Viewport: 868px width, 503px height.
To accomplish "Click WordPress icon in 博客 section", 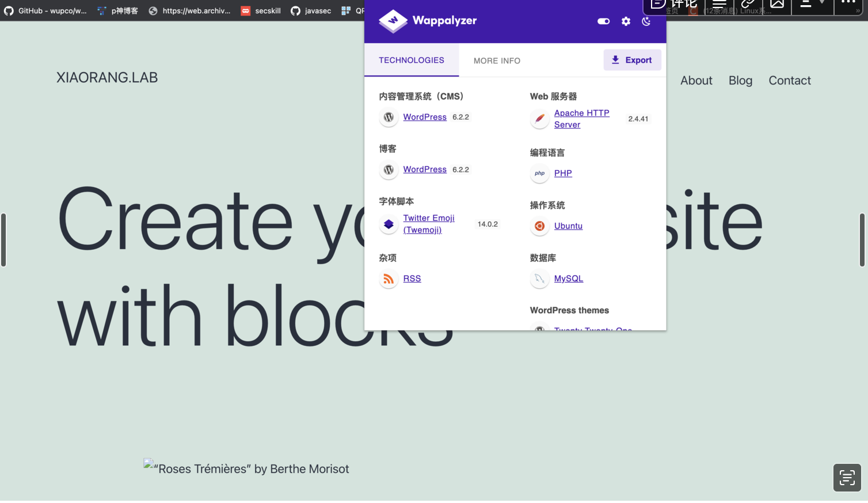I will 389,170.
